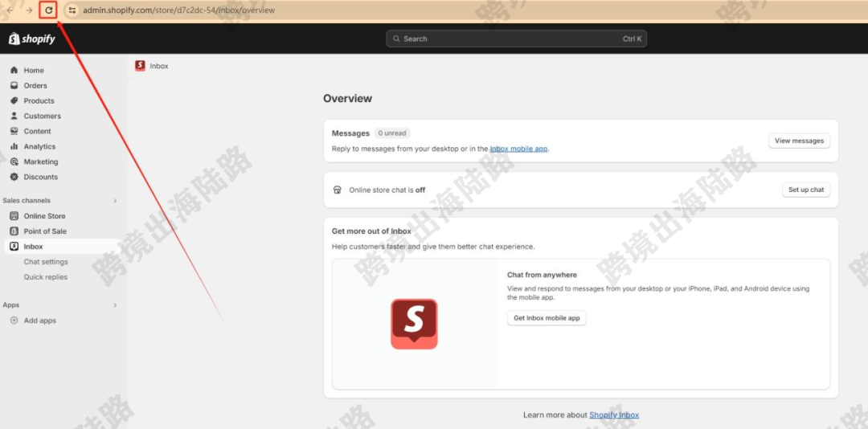Click the search magnifier icon
Screen dimensions: 868x429
point(396,39)
